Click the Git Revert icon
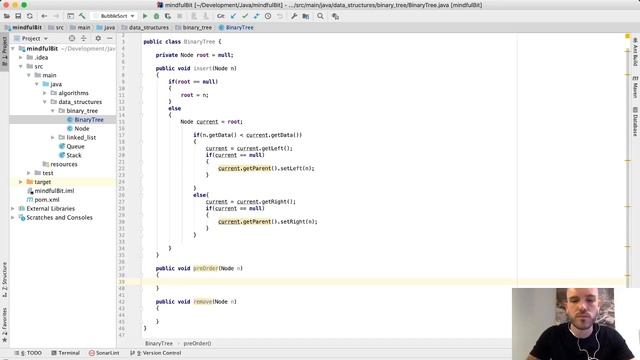Viewport: 640px width, 360px height. 280,16
